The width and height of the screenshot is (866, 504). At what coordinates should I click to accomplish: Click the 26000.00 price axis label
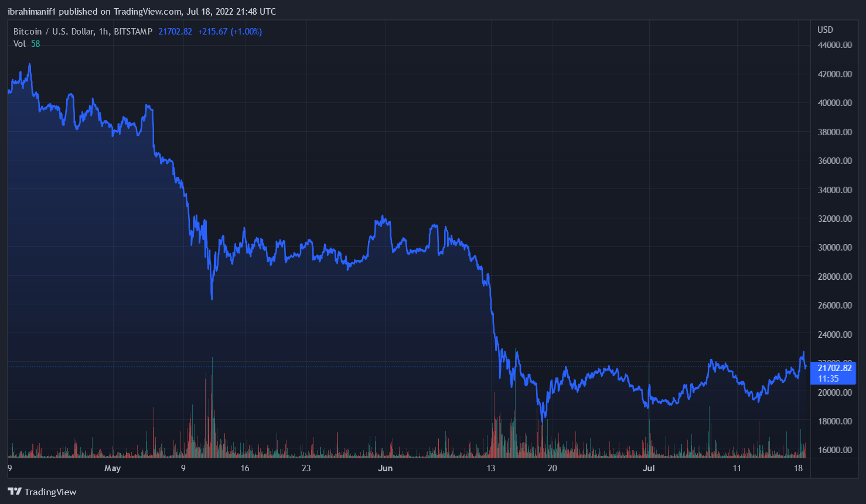(834, 306)
